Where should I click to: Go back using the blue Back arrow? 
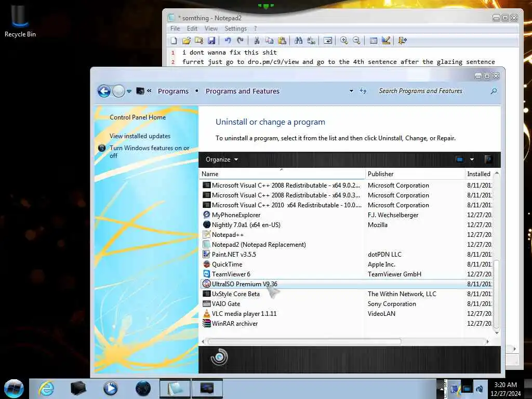[104, 91]
